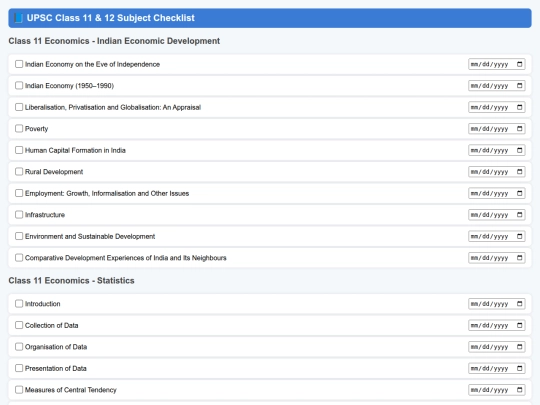Click heading Class 11 Economics - Statistics
The width and height of the screenshot is (540, 405).
click(x=71, y=281)
